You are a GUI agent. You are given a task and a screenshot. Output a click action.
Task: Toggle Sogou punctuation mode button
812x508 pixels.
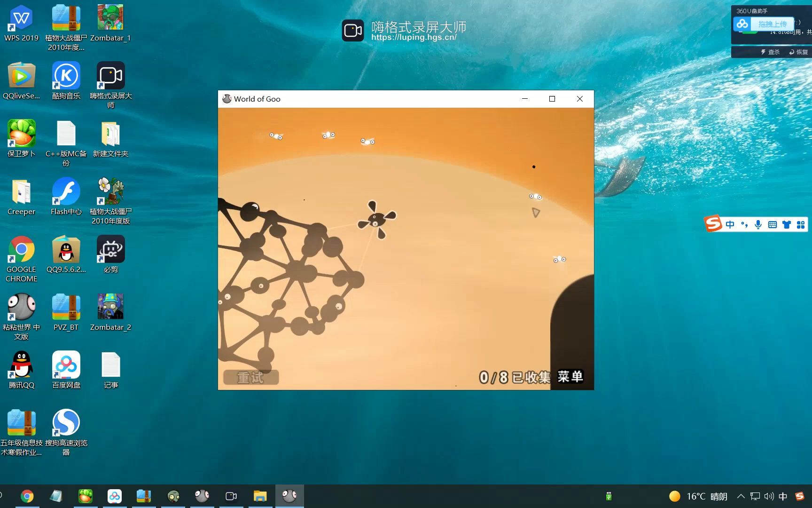point(744,224)
